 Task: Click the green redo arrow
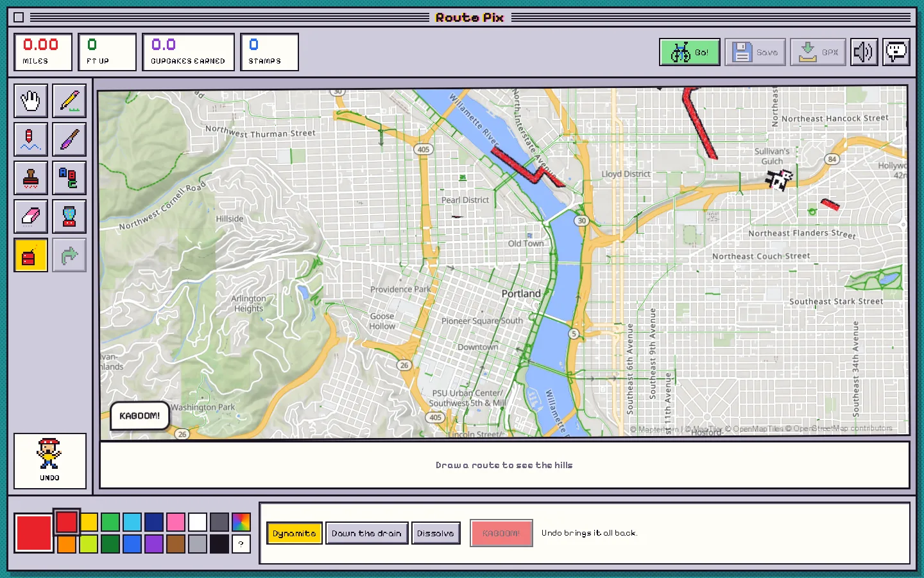click(69, 255)
